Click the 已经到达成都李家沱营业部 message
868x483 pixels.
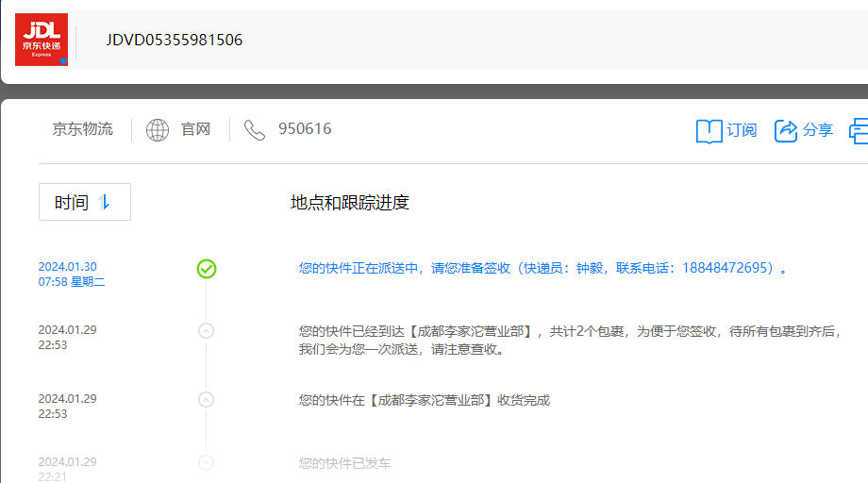tap(570, 341)
